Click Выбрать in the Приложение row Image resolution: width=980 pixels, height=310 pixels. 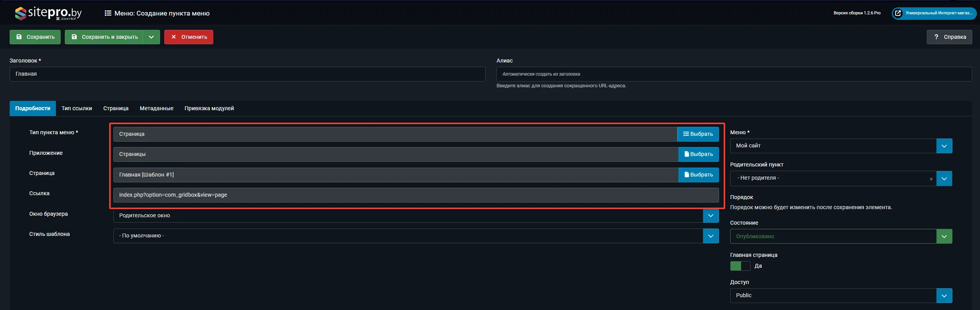698,154
